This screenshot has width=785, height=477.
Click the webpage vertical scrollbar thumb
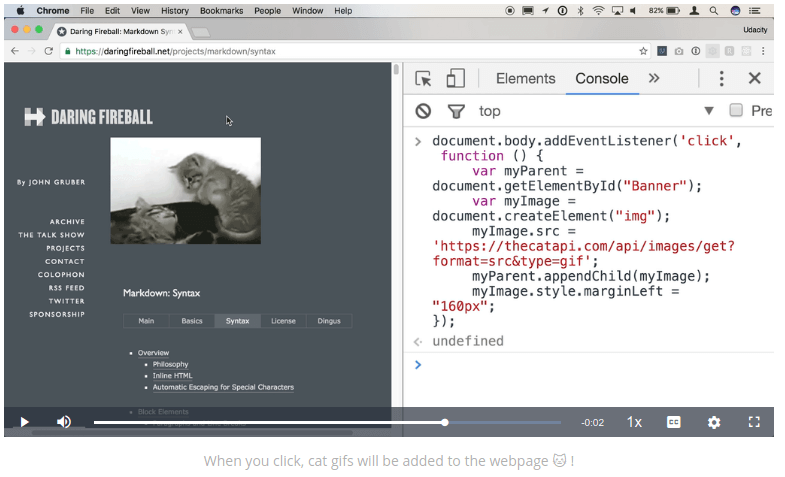point(396,69)
